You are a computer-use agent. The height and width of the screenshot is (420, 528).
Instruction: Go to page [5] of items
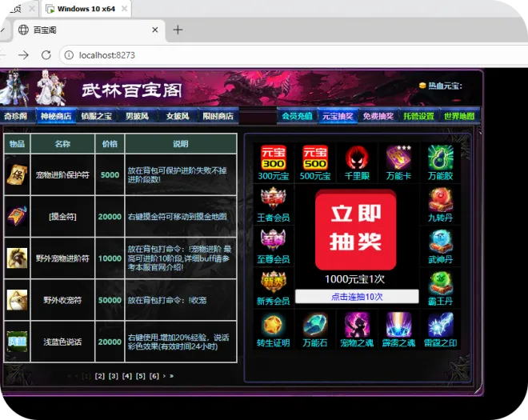tap(141, 376)
